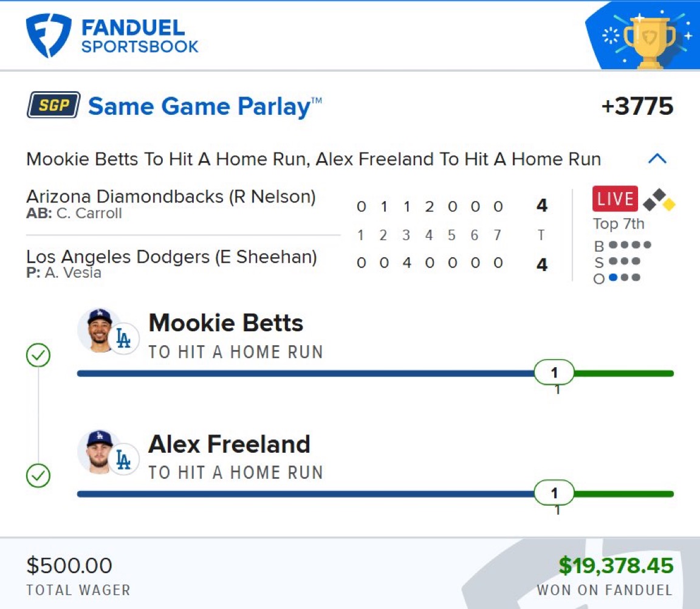Click the Alex Freeland progress bar marker
The width and height of the screenshot is (700, 609).
click(554, 494)
